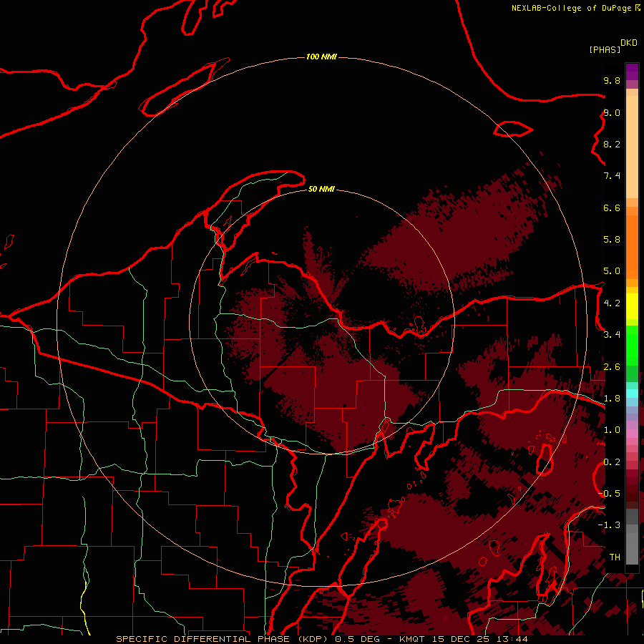This screenshot has width=644, height=644.
Task: Click the 3.4 value on color scale
Action: pyautogui.click(x=612, y=335)
